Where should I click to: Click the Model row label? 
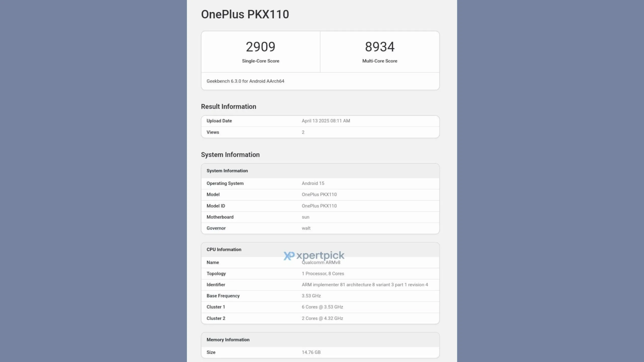click(213, 194)
